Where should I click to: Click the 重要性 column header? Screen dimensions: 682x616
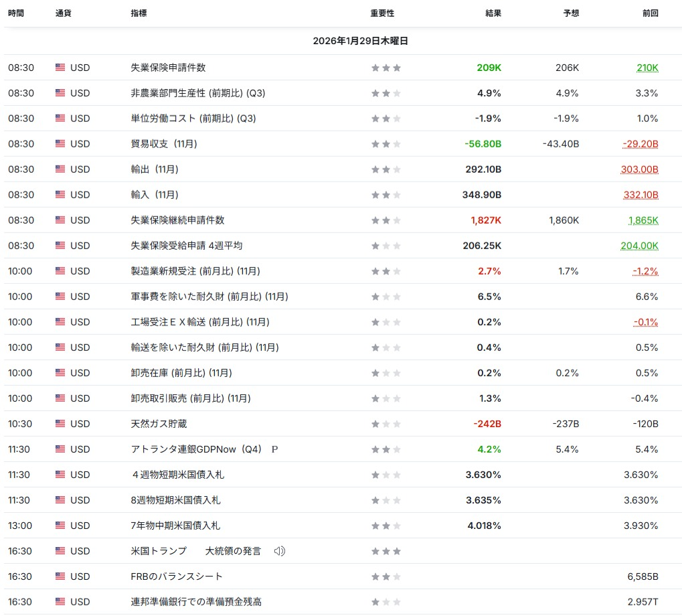click(x=382, y=13)
